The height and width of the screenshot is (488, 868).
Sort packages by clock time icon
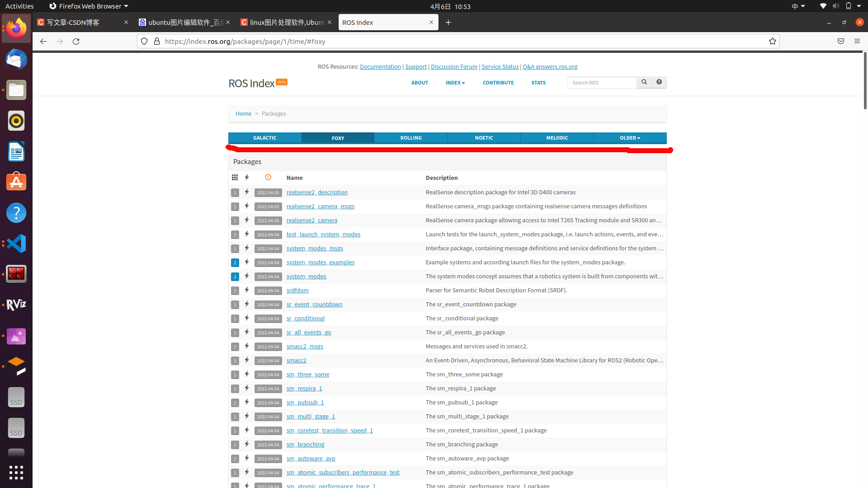268,178
